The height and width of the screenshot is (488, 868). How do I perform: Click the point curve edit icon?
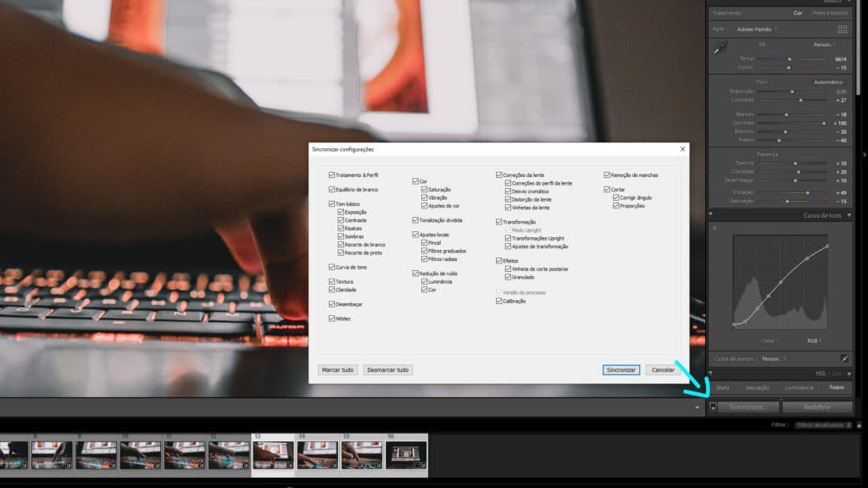843,357
